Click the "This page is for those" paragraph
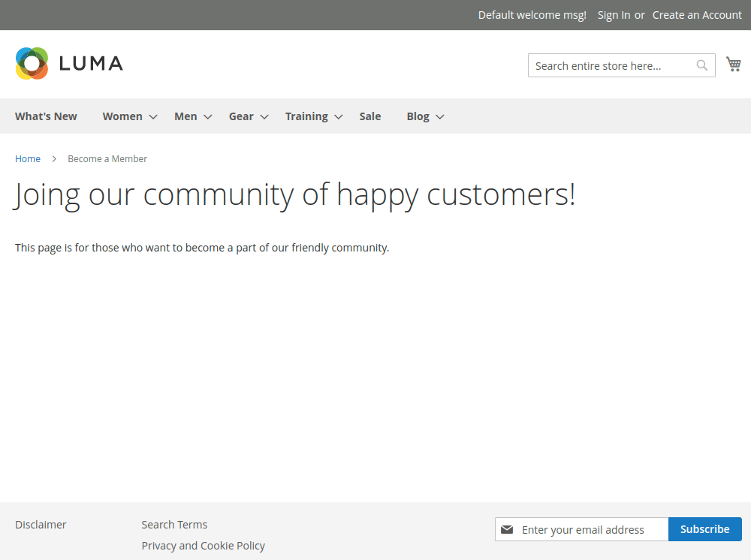The width and height of the screenshot is (751, 560). pyautogui.click(x=202, y=248)
